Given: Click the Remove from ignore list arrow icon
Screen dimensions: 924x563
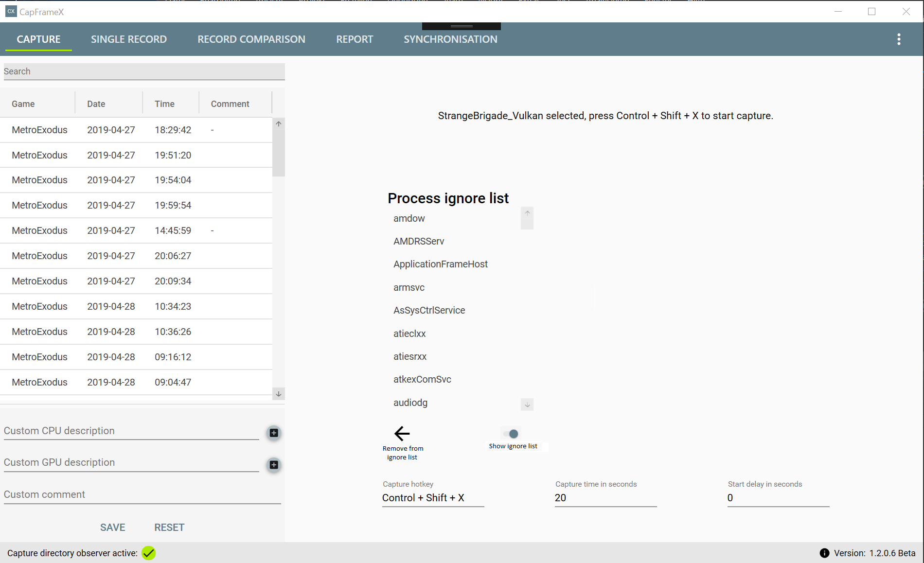Looking at the screenshot, I should [x=402, y=433].
